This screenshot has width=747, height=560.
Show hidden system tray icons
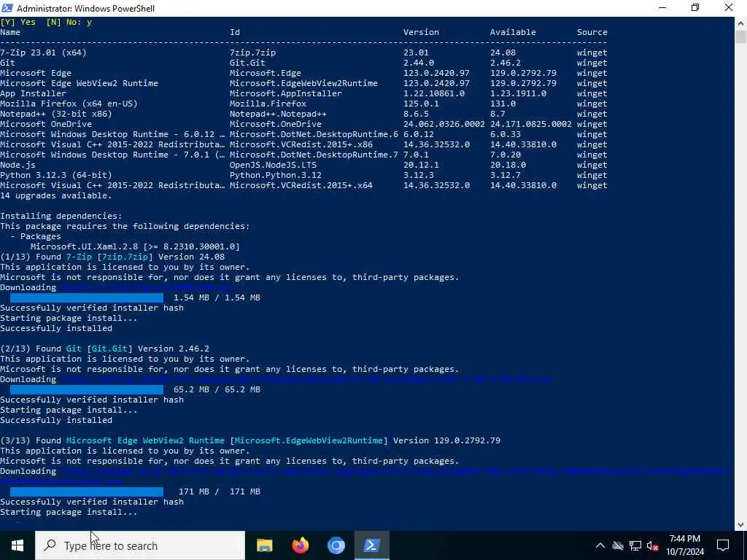(x=600, y=545)
